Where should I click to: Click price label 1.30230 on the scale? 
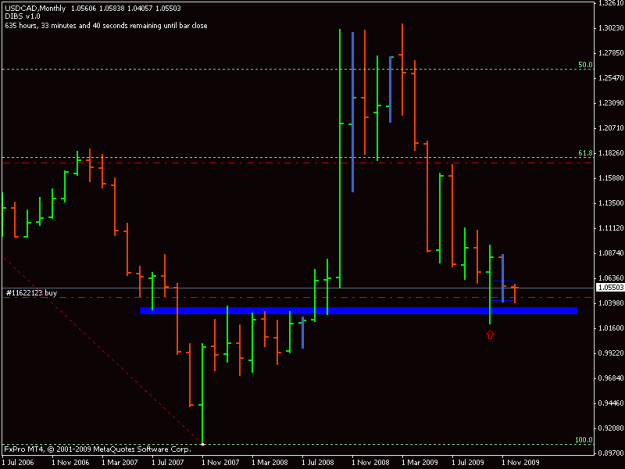610,28
